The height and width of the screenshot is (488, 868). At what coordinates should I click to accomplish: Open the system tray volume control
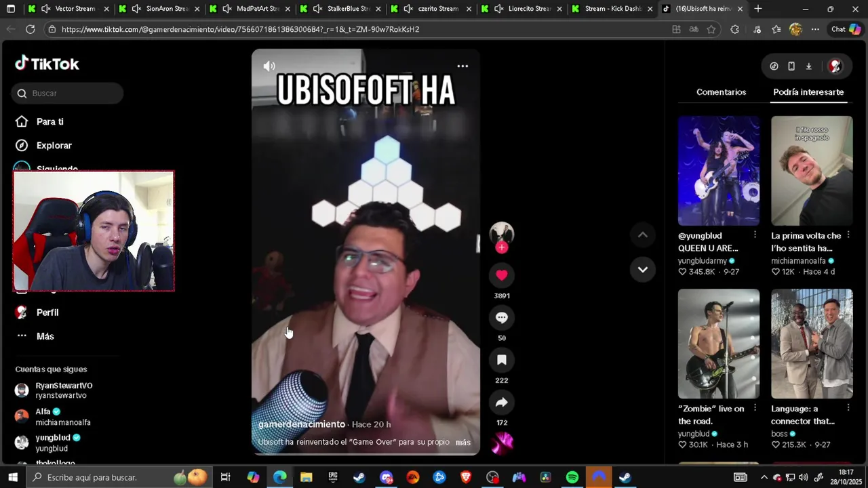[x=804, y=477]
